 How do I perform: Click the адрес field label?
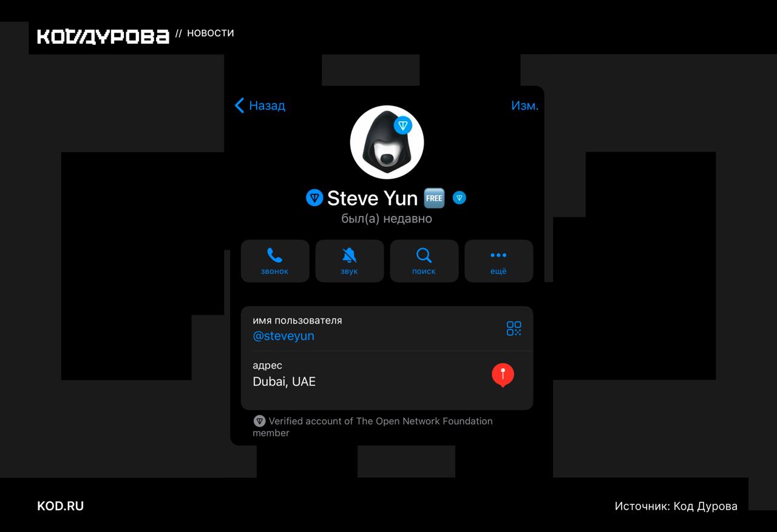click(x=268, y=366)
